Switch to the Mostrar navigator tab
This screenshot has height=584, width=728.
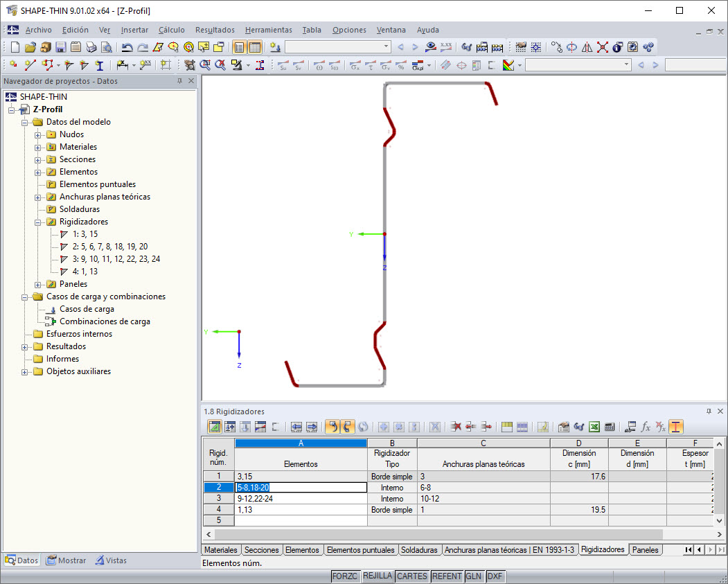66,560
